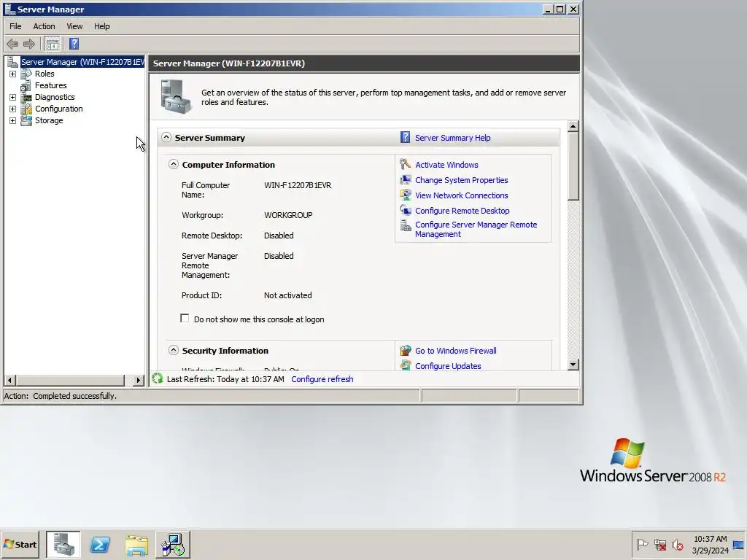Click the tree pane horizontal scrollbar thumb
Screen dimensions: 747x560
tap(69, 380)
